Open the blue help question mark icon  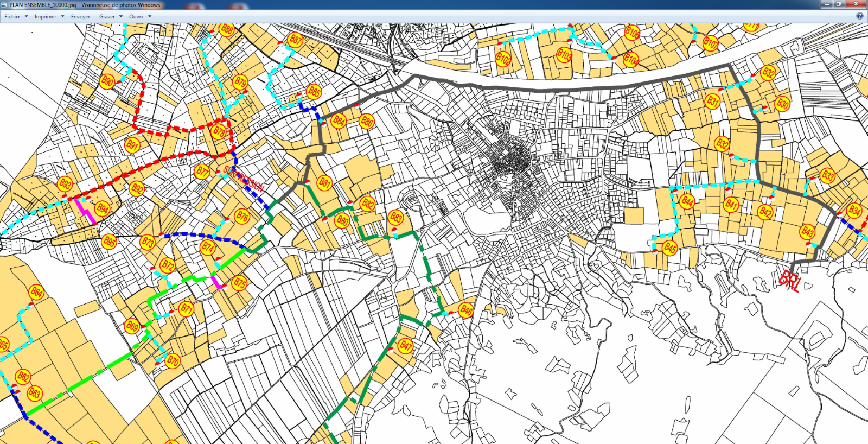click(859, 16)
